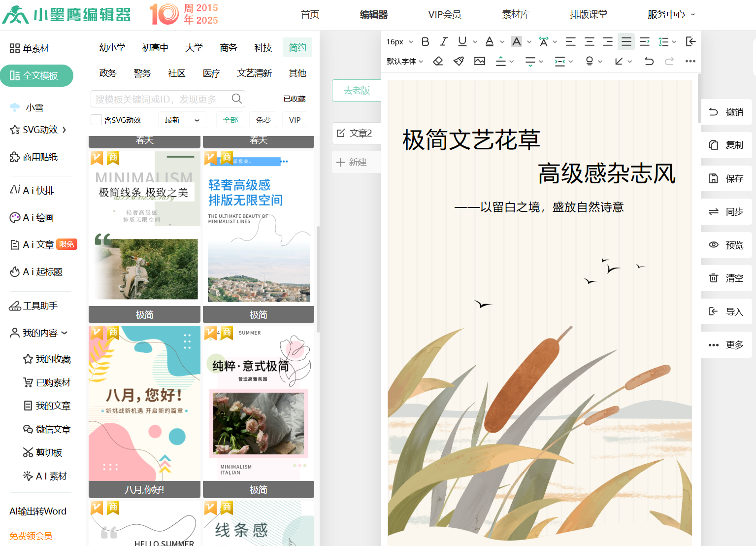
Task: Click the 保存 button
Action: point(726,178)
